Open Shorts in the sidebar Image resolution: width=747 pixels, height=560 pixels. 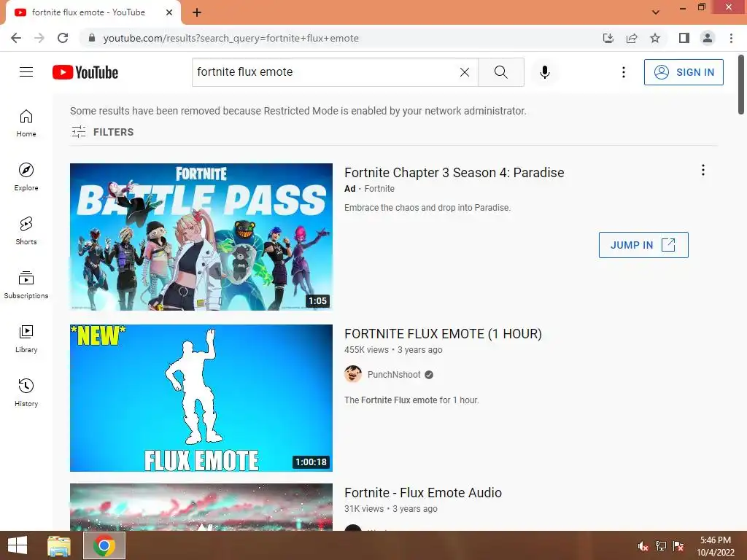pyautogui.click(x=26, y=231)
